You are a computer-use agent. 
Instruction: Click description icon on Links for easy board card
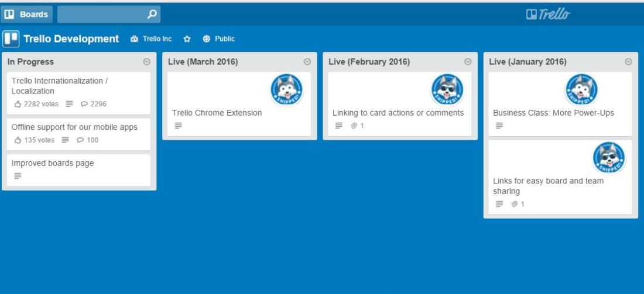pos(499,204)
